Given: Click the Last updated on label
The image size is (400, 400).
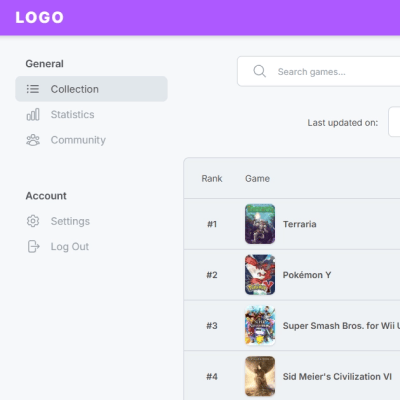Looking at the screenshot, I should tap(343, 123).
